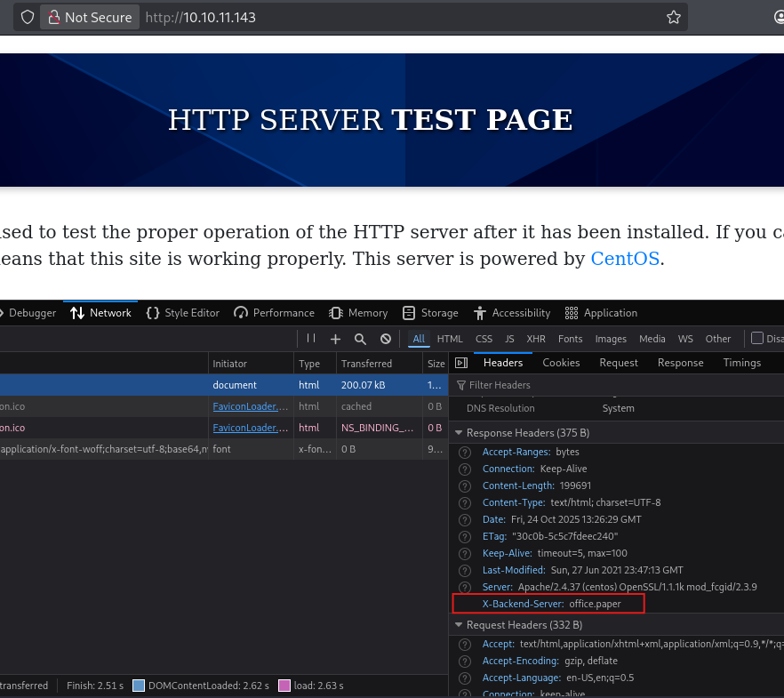Open the Performance tab
Viewport: 784px width, 698px height.
point(274,313)
